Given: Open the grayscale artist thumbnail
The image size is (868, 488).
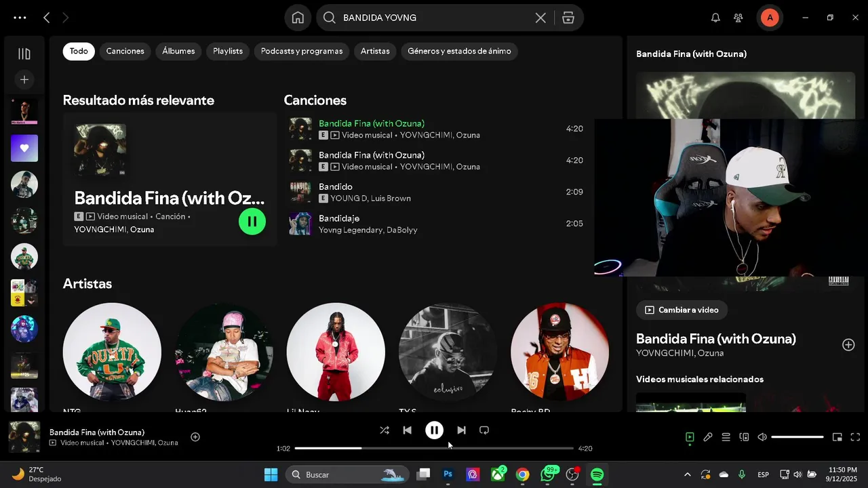Looking at the screenshot, I should point(448,352).
